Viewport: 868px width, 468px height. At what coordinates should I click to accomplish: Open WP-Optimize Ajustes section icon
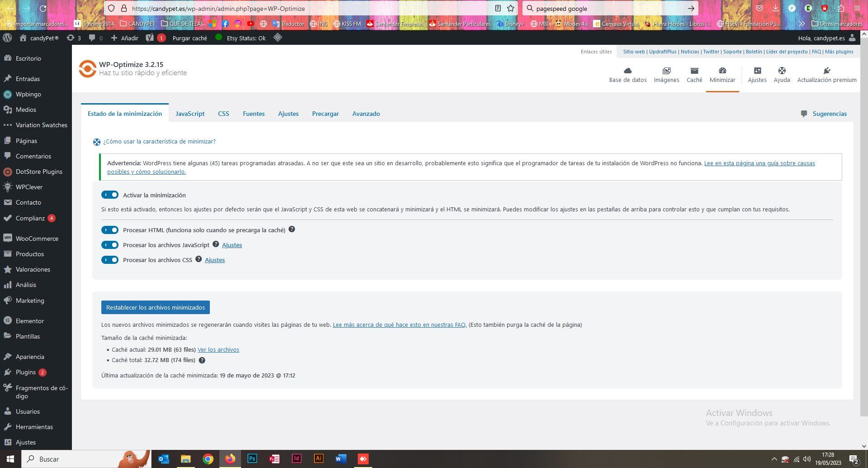pyautogui.click(x=757, y=71)
